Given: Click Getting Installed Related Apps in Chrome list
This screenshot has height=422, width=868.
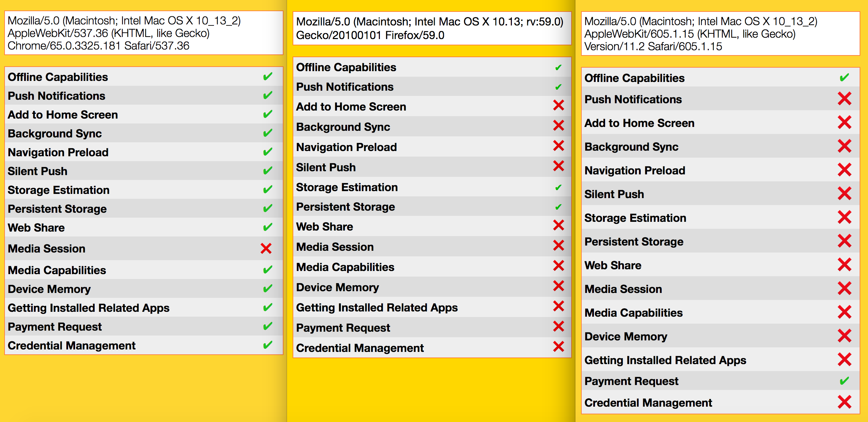Looking at the screenshot, I should (88, 308).
